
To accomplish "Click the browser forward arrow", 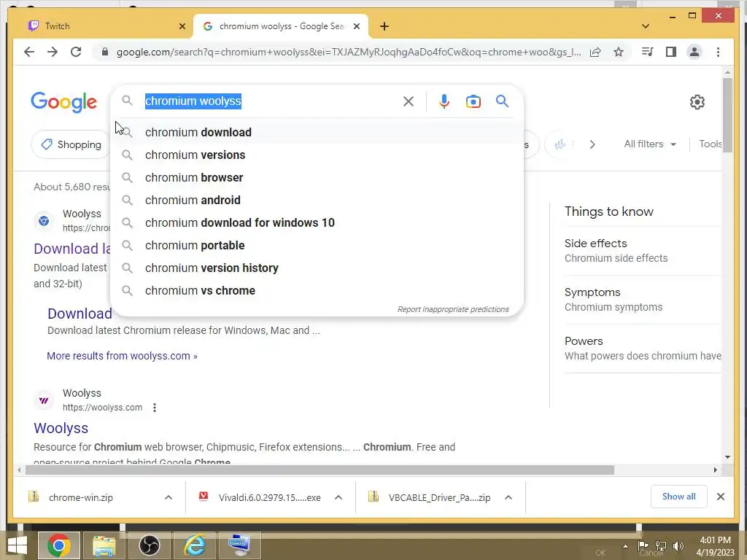I will pyautogui.click(x=53, y=52).
